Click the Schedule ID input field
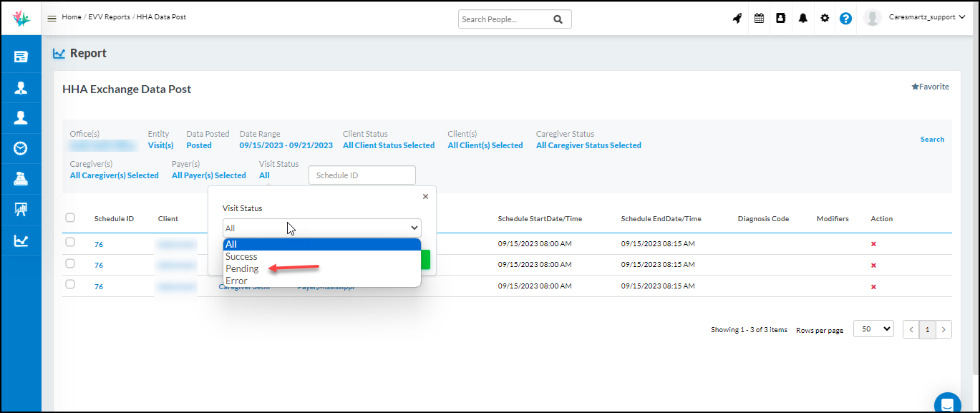980x413 pixels. 362,175
